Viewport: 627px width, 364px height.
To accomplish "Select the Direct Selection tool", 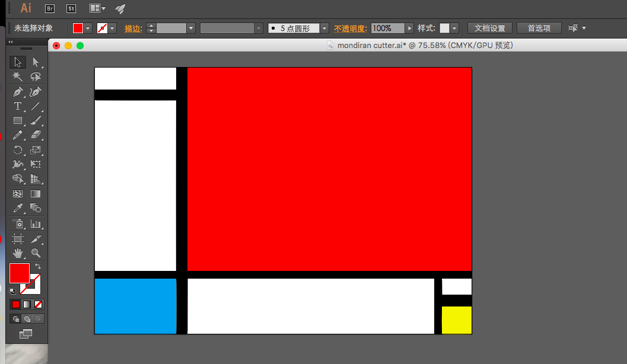I will pyautogui.click(x=36, y=62).
